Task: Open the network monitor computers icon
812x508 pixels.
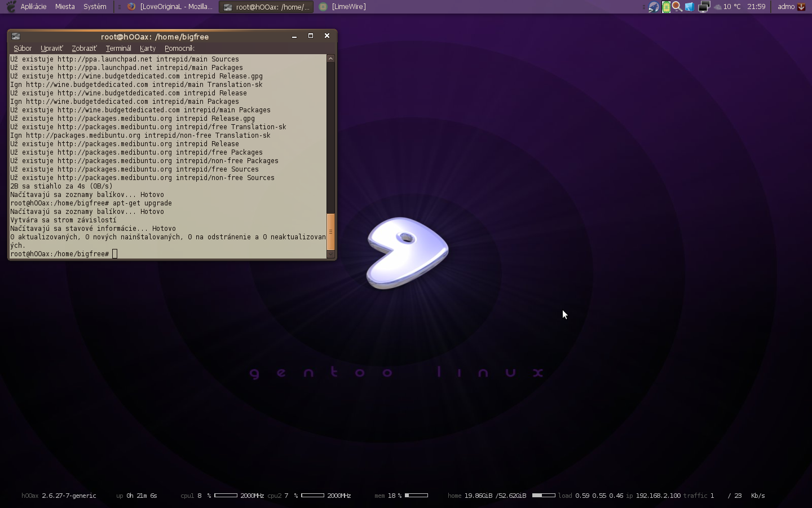Action: [704, 7]
